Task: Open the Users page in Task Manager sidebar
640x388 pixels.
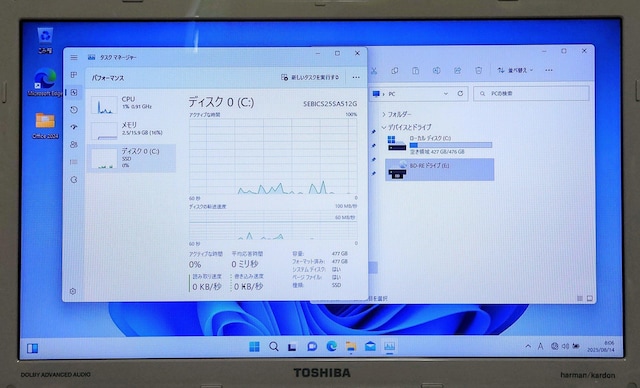Action: [74, 144]
